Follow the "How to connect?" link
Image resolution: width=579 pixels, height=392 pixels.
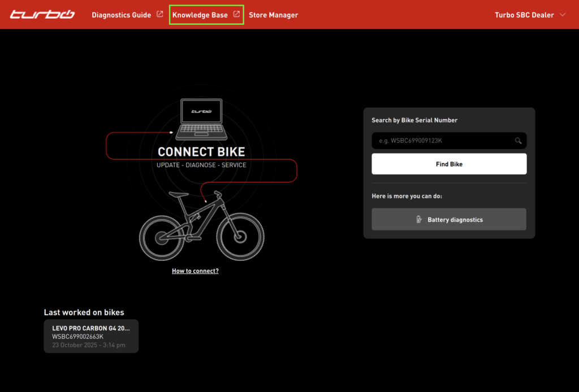click(195, 271)
